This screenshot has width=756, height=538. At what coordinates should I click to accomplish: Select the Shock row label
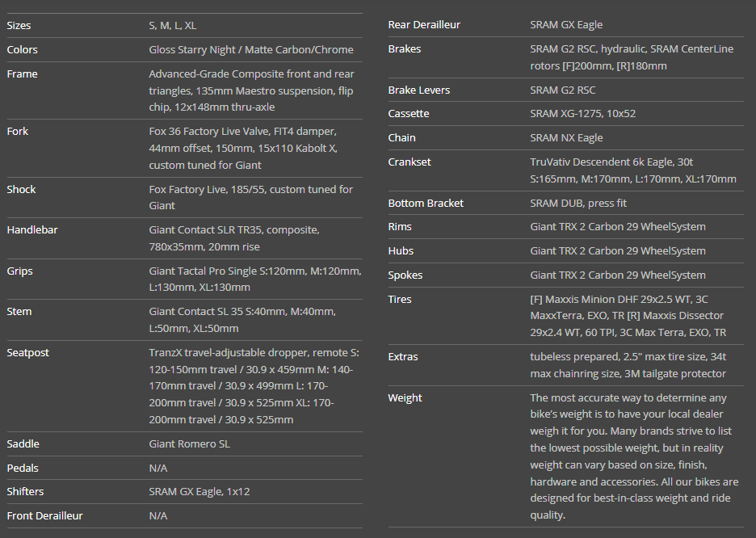pyautogui.click(x=22, y=190)
